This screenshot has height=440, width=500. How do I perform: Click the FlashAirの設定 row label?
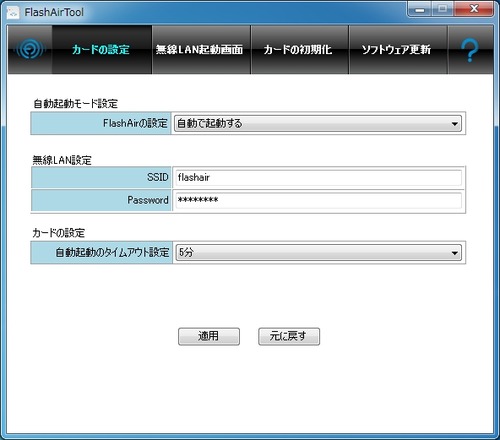pyautogui.click(x=135, y=123)
